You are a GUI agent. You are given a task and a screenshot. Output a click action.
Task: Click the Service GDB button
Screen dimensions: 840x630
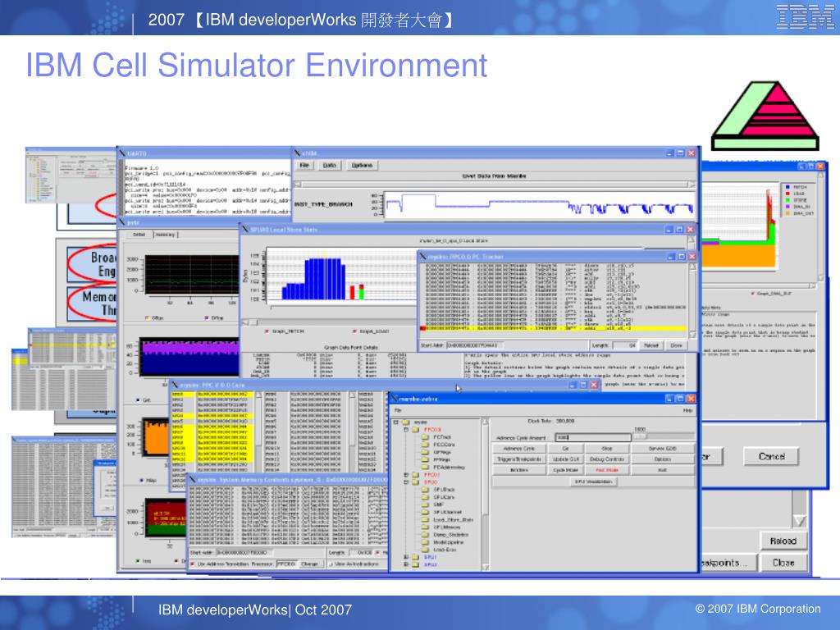pos(663,449)
